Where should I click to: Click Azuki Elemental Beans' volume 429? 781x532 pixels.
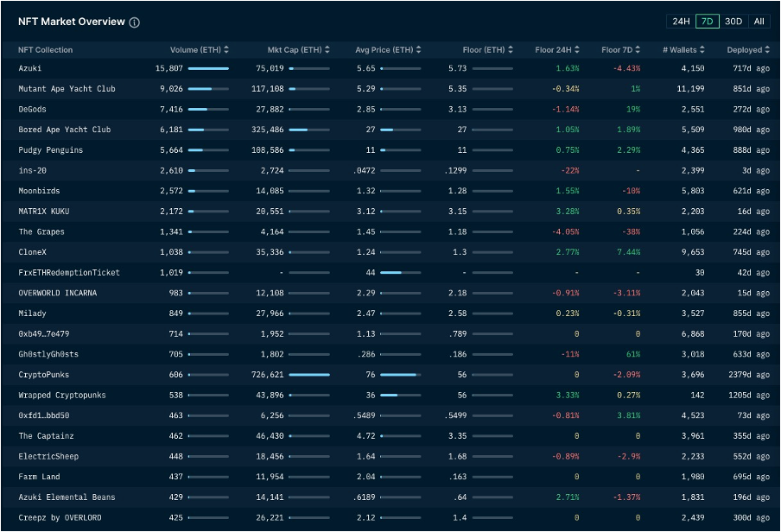point(176,497)
